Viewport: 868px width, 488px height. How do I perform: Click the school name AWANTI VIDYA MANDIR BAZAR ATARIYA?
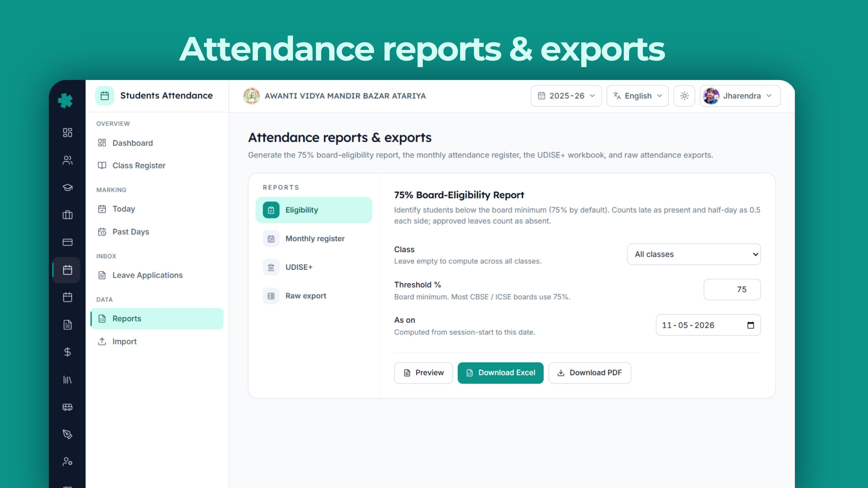(345, 96)
